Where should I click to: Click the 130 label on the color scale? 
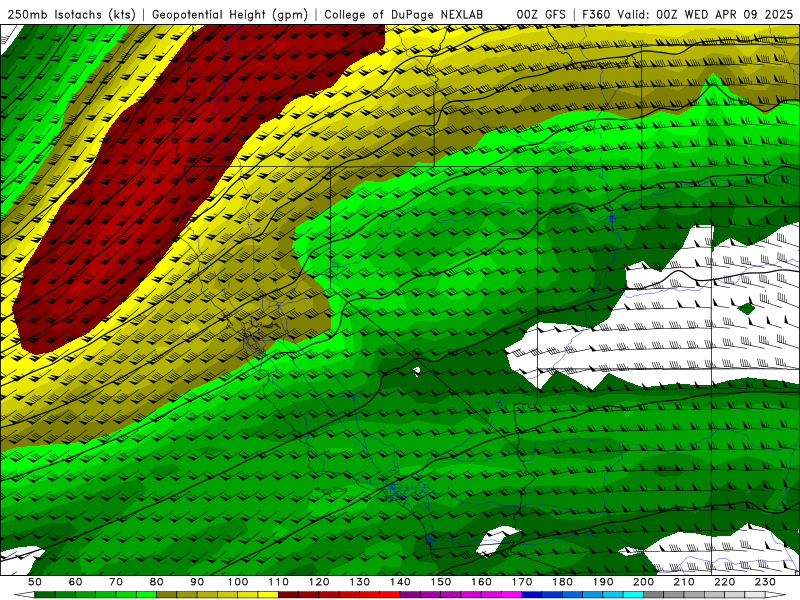(x=360, y=582)
